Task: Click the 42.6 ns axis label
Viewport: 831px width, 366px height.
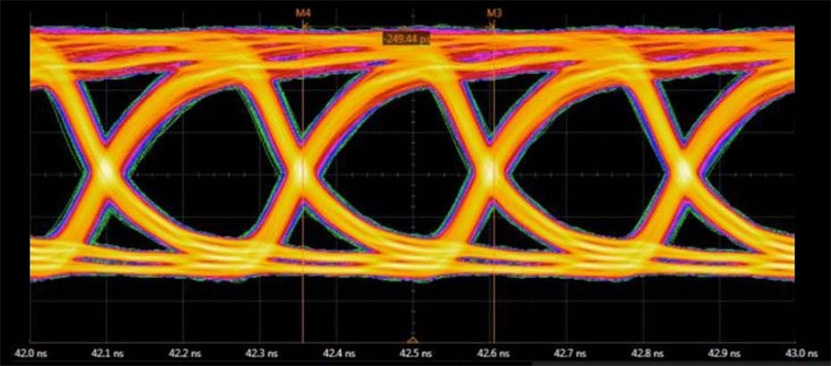Action: pos(490,353)
